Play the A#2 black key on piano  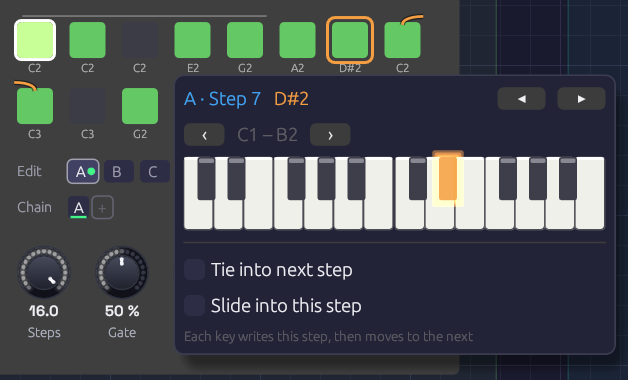pyautogui.click(x=568, y=179)
